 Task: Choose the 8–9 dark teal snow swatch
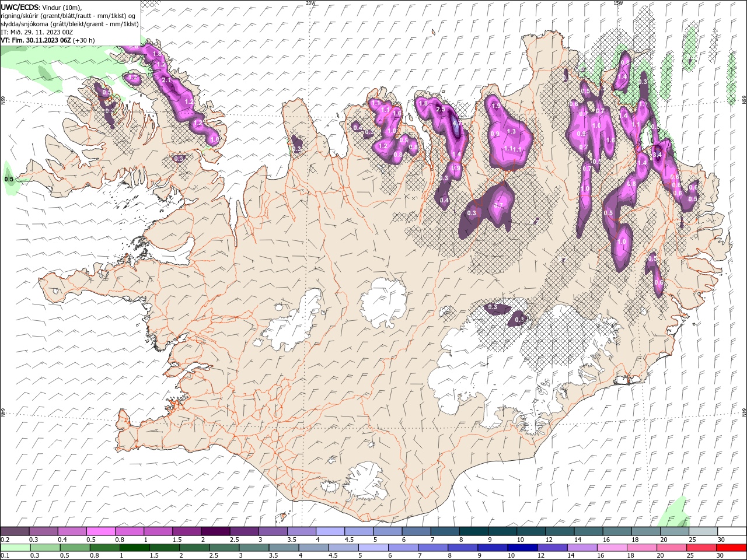473,531
